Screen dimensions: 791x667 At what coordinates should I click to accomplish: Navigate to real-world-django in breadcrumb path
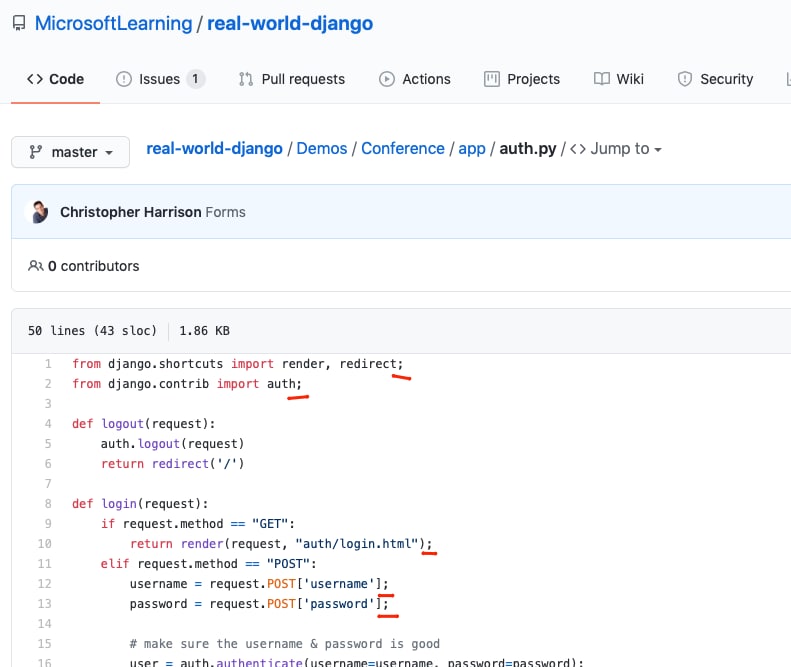pos(214,148)
